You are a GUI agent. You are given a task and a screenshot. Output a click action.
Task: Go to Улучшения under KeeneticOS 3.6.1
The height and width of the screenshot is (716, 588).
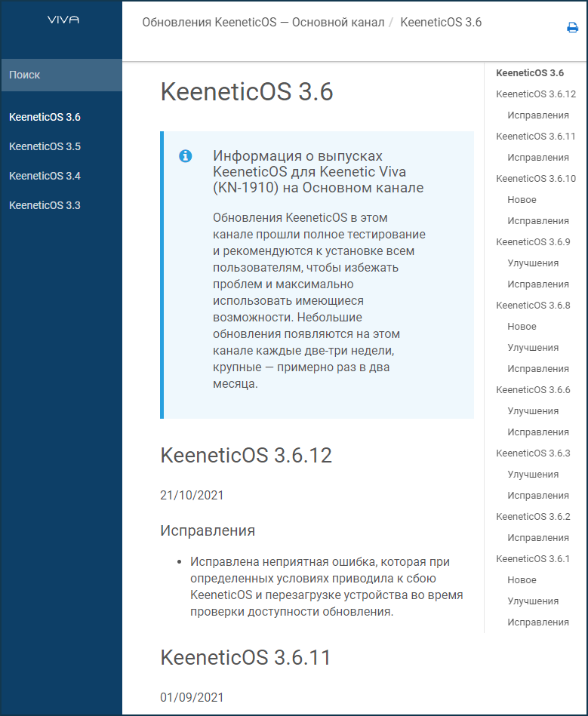533,601
